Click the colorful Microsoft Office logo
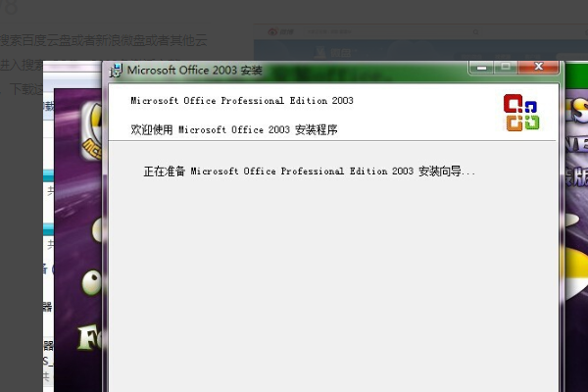 pyautogui.click(x=520, y=112)
